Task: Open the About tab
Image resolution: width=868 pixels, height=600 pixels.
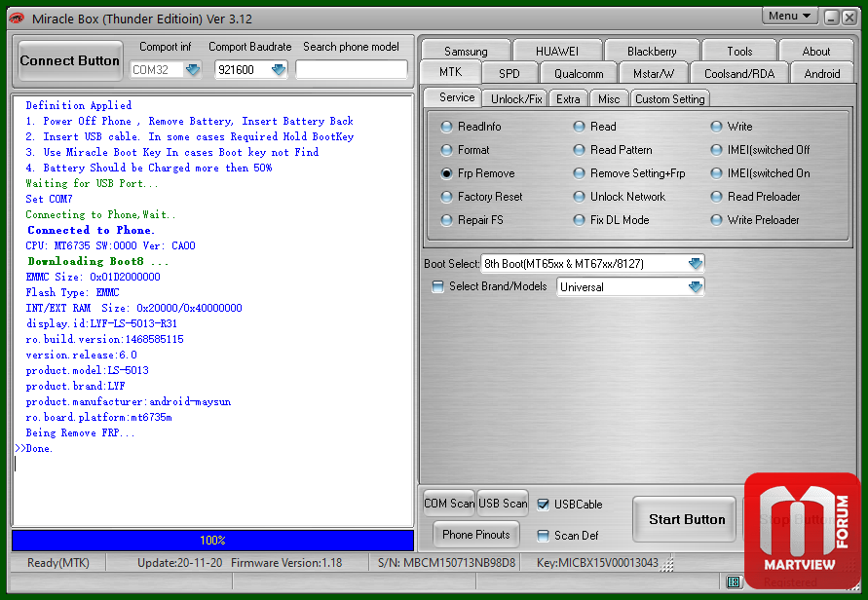Action: [816, 51]
